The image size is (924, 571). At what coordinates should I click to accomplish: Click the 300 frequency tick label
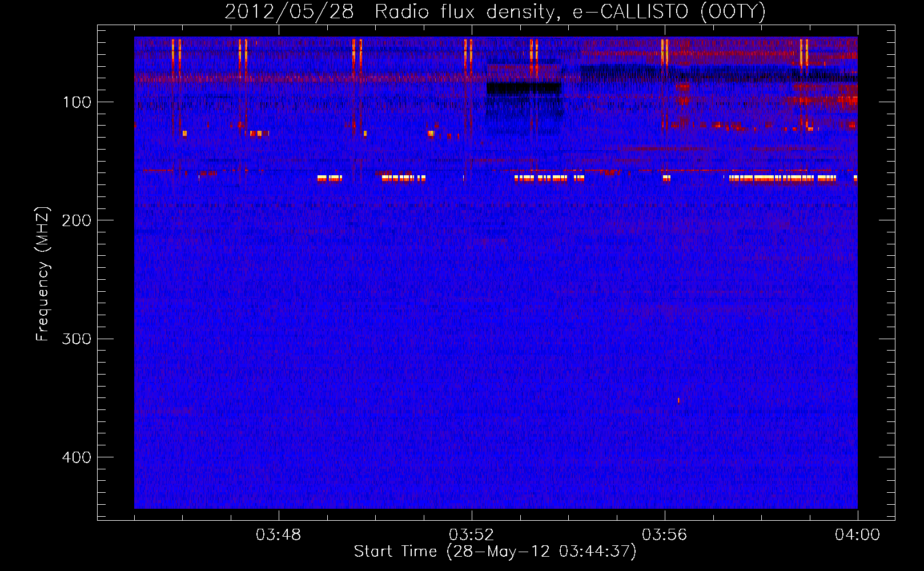pos(77,339)
